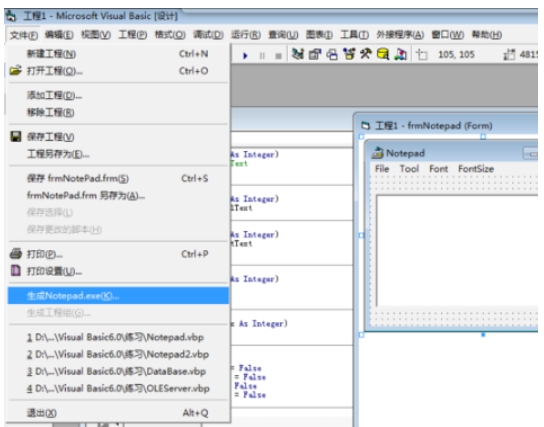Click the printer icon beside 打印(P)
Screen dimensions: 544x427
pos(16,254)
